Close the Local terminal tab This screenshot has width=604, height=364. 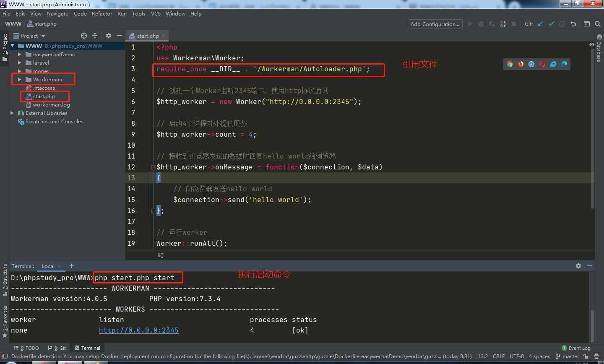[59, 266]
